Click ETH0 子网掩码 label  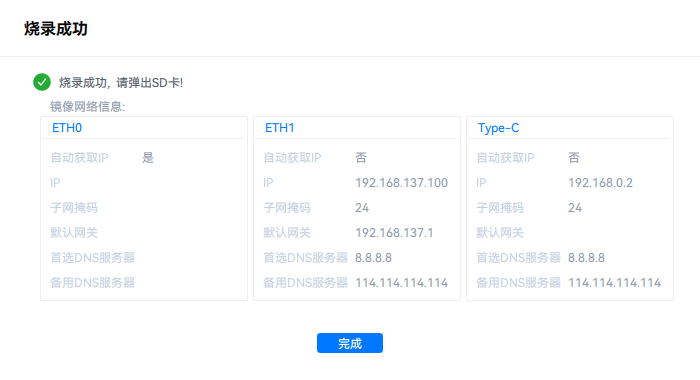pyautogui.click(x=74, y=208)
